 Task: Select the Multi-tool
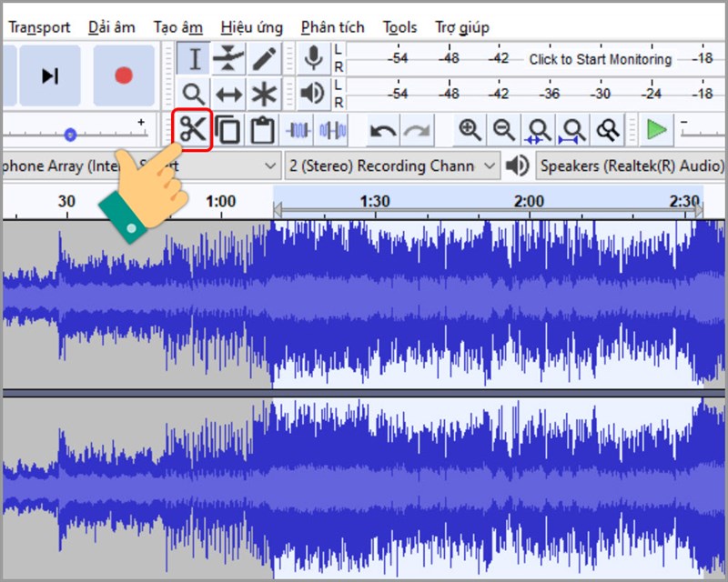262,93
